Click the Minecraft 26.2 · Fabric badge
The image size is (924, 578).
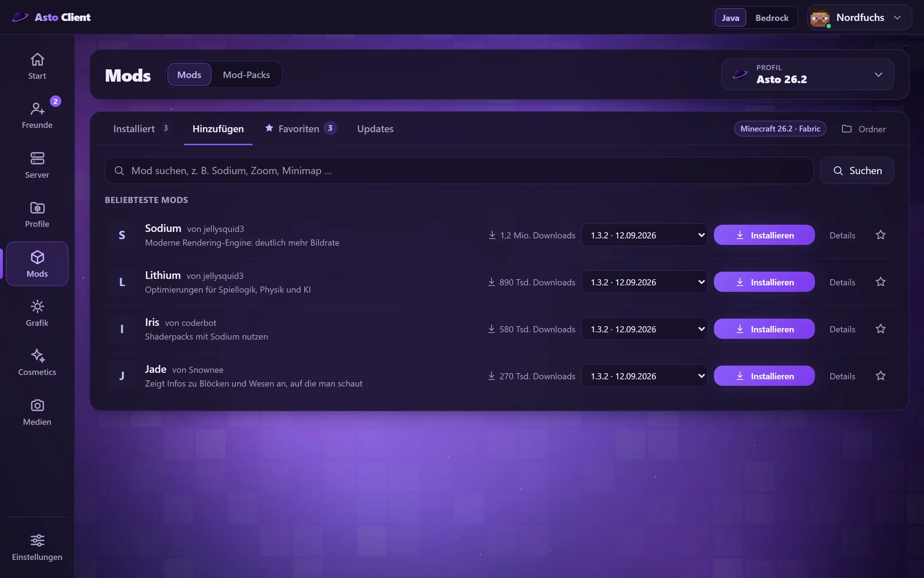[780, 129]
